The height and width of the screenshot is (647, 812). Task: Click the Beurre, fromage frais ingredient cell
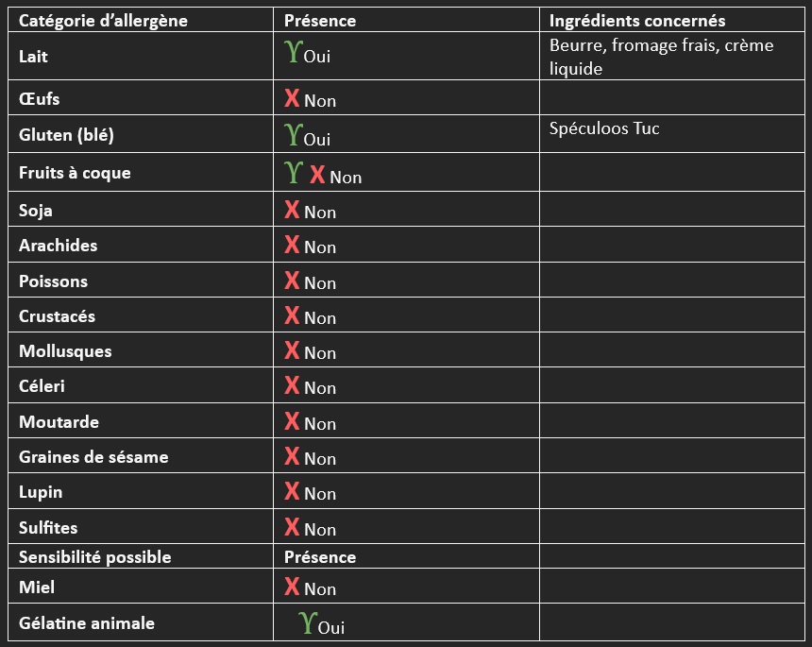tap(672, 57)
